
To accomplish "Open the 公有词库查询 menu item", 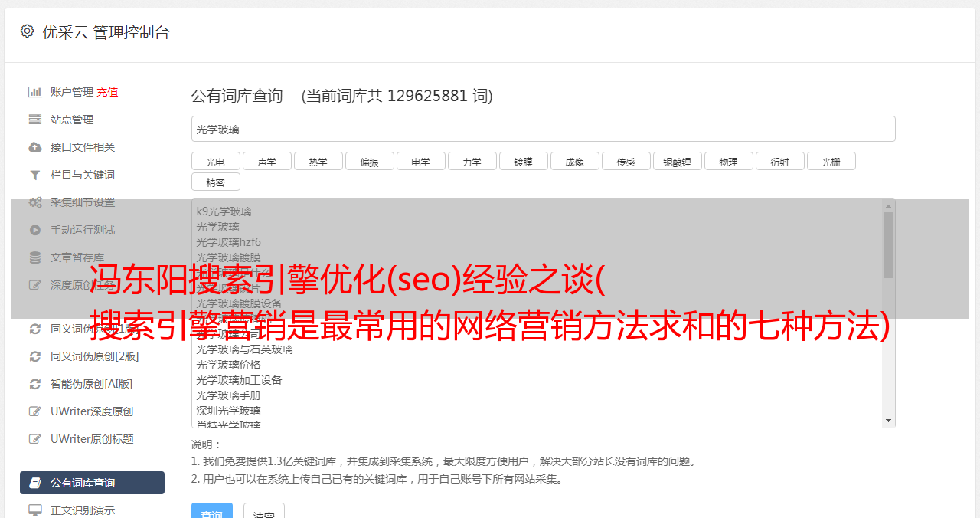I will [92, 483].
